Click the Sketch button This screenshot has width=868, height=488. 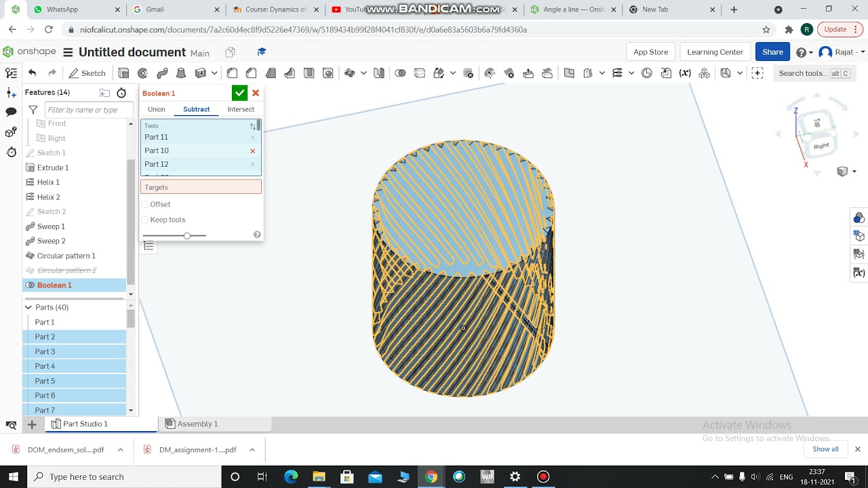87,73
